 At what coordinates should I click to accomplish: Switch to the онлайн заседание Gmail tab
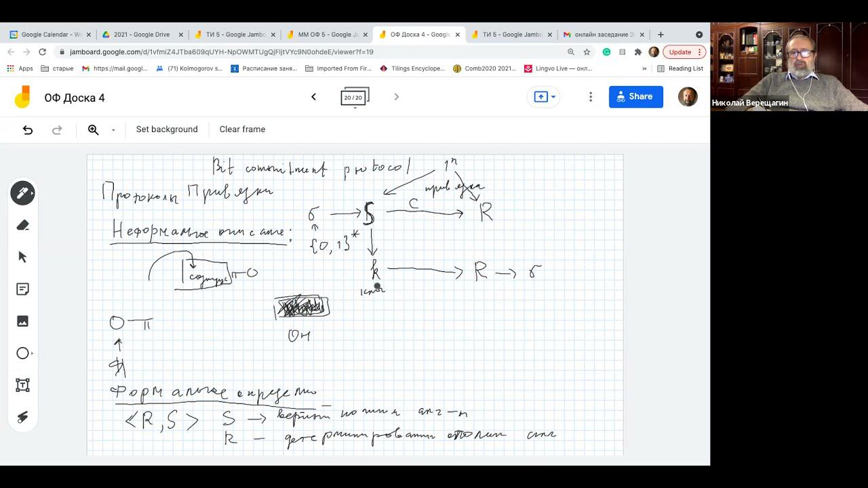click(x=604, y=35)
